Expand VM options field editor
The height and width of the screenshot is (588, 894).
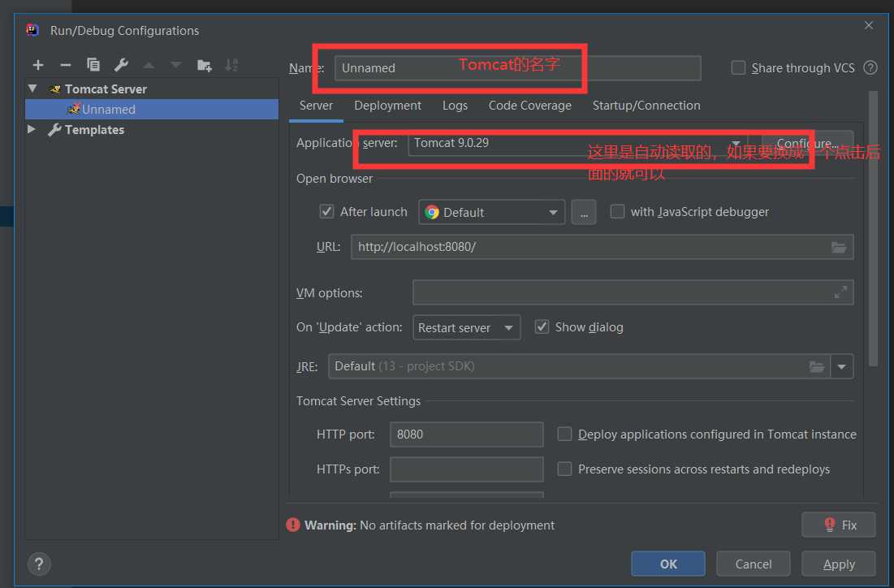coord(840,292)
